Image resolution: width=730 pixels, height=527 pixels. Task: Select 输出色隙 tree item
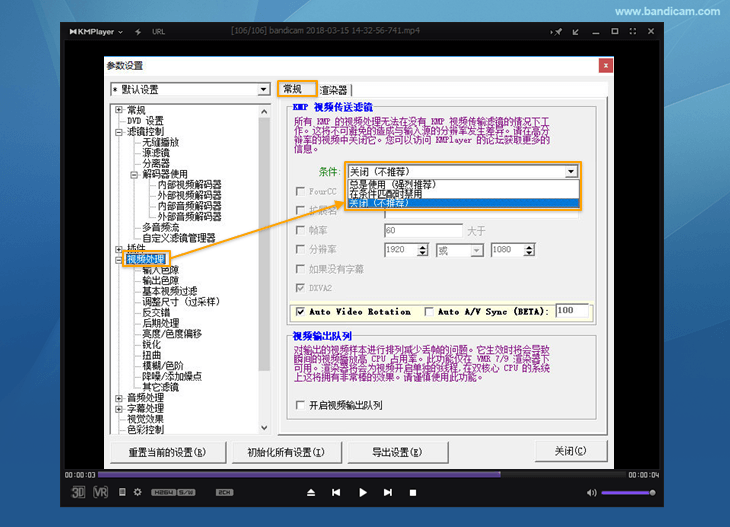(x=161, y=280)
